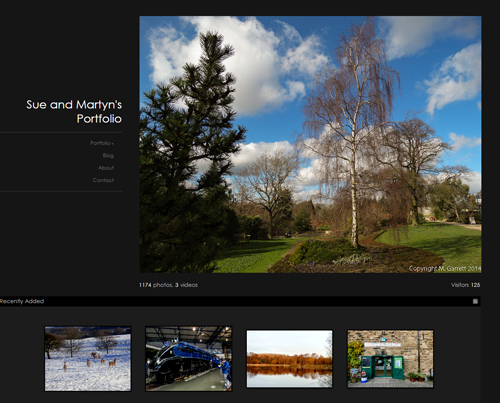500x403 pixels.
Task: Click the silver birch tree in featured photo
Action: (353, 140)
